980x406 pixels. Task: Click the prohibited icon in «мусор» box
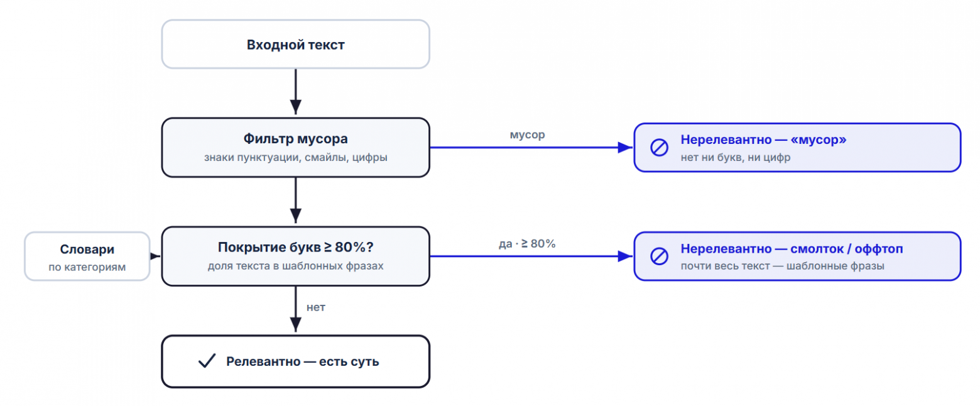[658, 148]
